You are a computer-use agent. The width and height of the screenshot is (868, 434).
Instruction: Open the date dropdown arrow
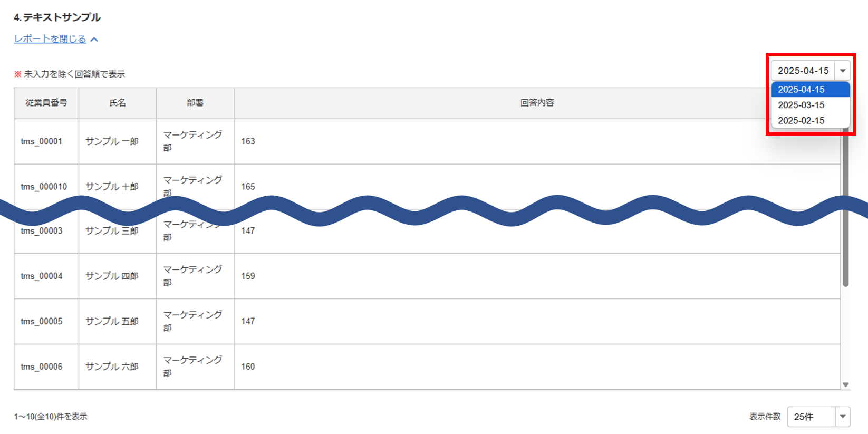(x=843, y=71)
